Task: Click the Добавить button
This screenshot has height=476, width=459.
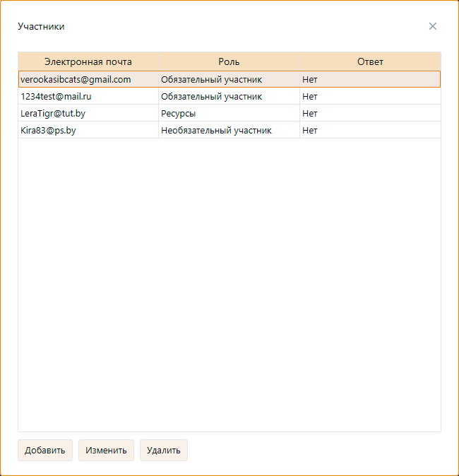Action: click(45, 451)
